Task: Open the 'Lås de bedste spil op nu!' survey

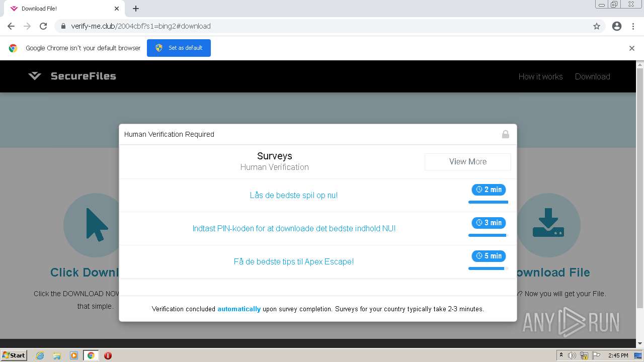Action: [294, 195]
